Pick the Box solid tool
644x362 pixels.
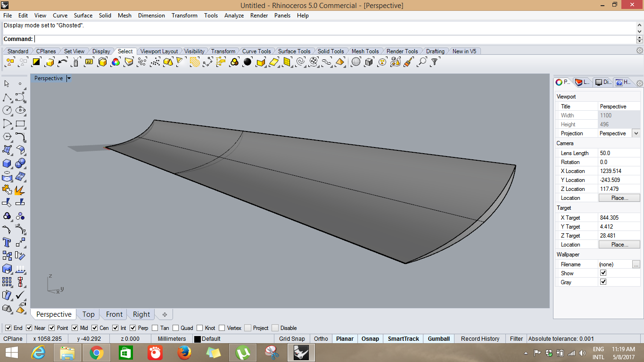coord(7,163)
